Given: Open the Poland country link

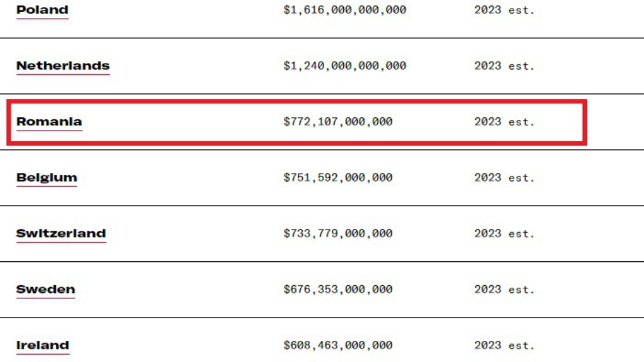Looking at the screenshot, I should click(42, 10).
